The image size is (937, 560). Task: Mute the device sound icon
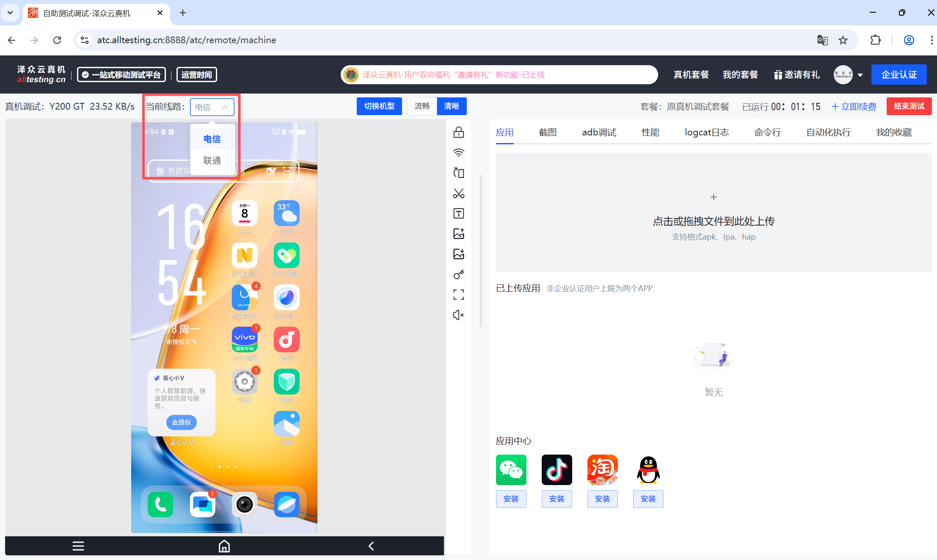coord(459,315)
